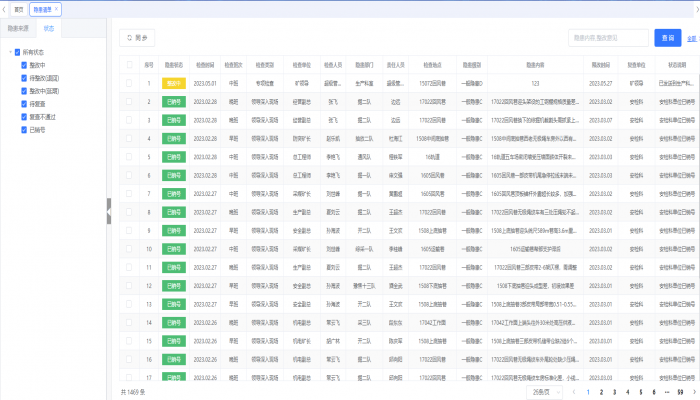Close the 隐患清单 tab
700x400 pixels.
pos(57,8)
